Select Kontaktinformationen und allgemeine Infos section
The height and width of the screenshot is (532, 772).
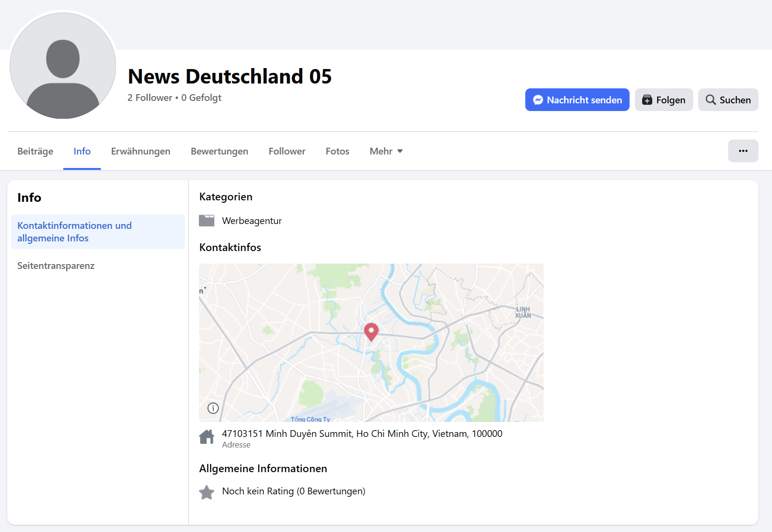pos(98,232)
